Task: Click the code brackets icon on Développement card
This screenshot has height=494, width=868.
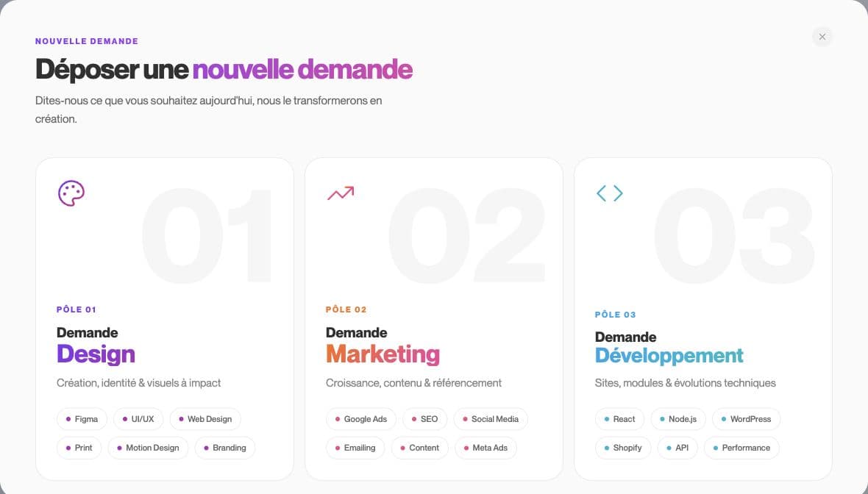Action: 610,193
